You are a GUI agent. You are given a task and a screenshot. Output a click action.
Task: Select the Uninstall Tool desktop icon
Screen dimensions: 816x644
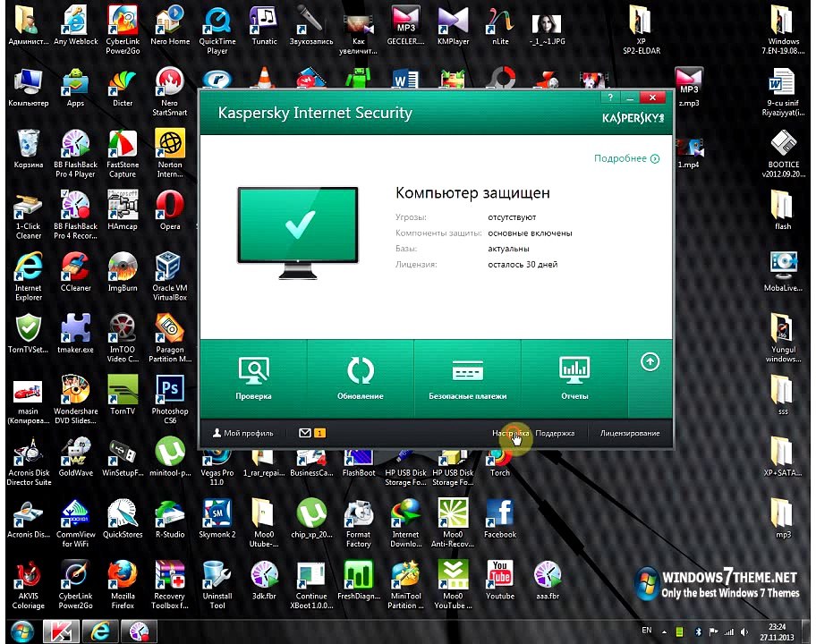pyautogui.click(x=217, y=585)
